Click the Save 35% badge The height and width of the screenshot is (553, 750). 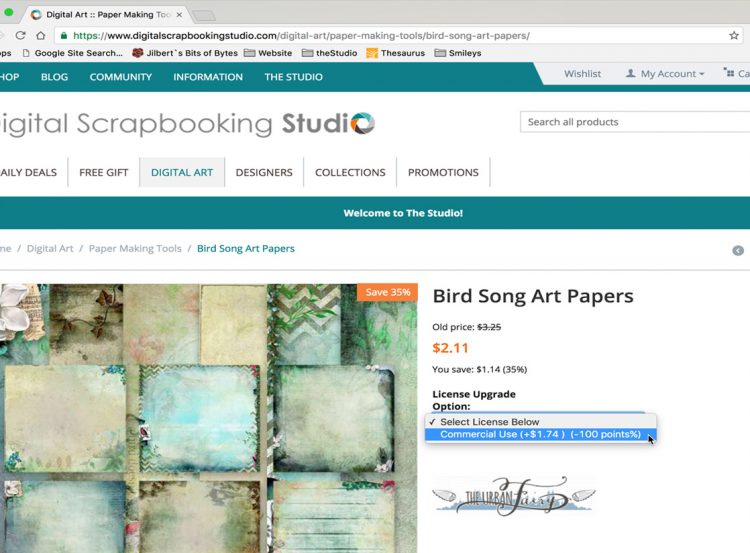pyautogui.click(x=387, y=292)
